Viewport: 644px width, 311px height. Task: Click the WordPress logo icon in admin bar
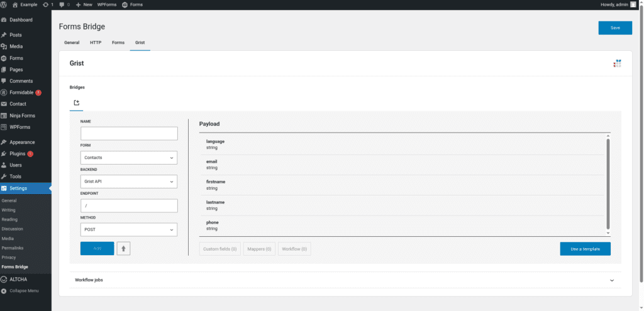click(x=4, y=4)
